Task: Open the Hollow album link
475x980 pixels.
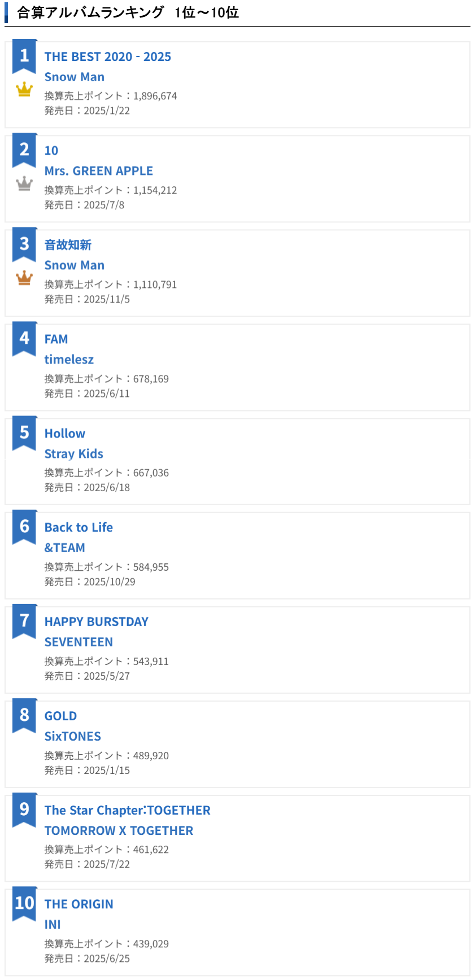Action: pos(65,434)
